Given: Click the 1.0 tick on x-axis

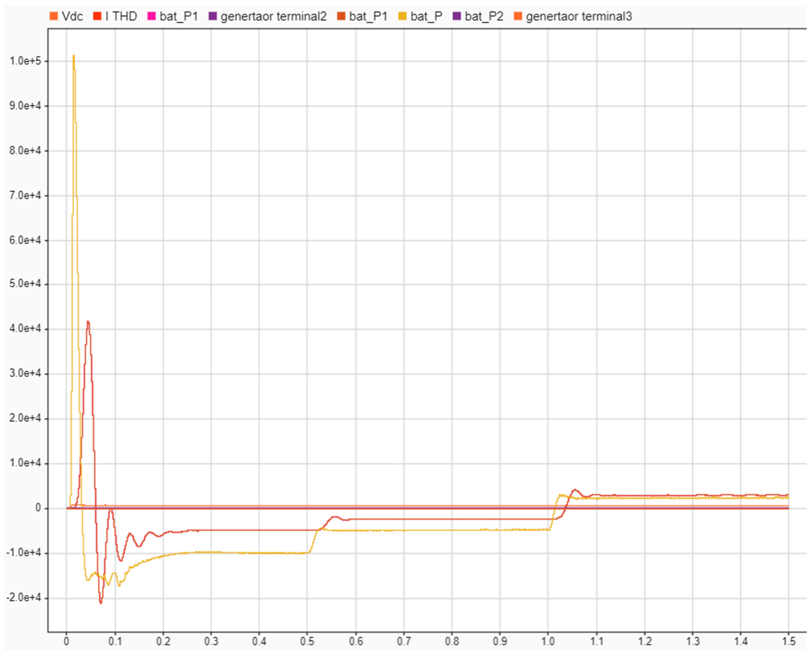Looking at the screenshot, I should coord(548,641).
